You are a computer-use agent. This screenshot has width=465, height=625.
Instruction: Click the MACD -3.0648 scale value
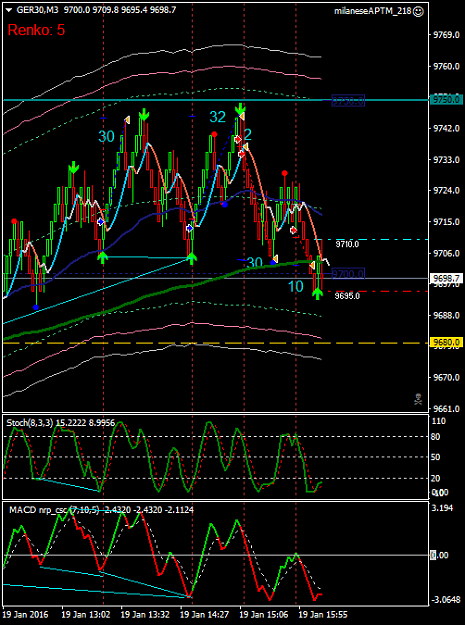[x=445, y=600]
